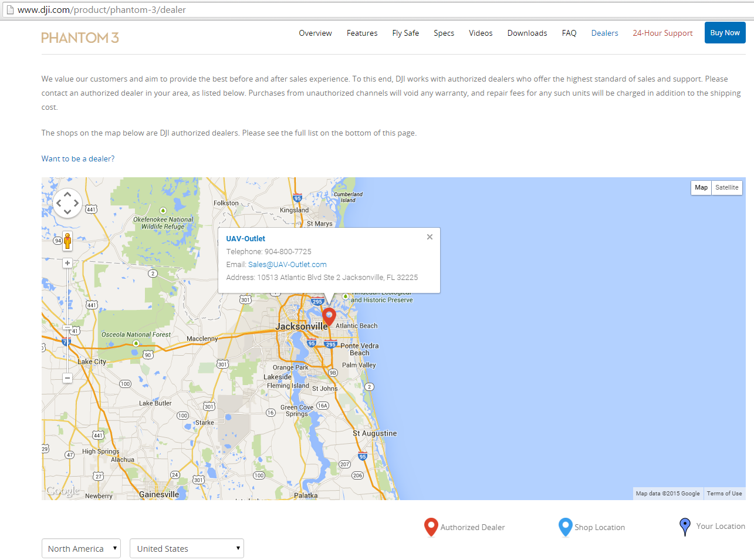Image resolution: width=754 pixels, height=560 pixels.
Task: Open the FAQ page
Action: click(x=569, y=33)
